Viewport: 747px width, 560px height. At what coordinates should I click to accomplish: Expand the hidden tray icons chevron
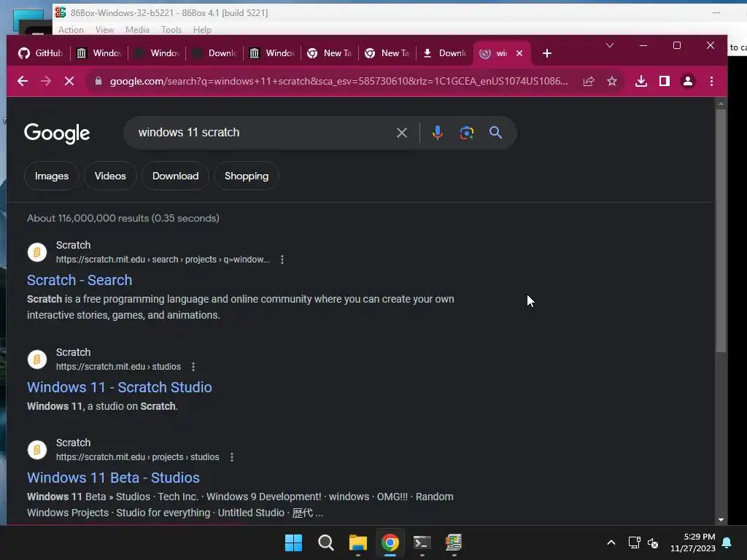[x=611, y=542]
